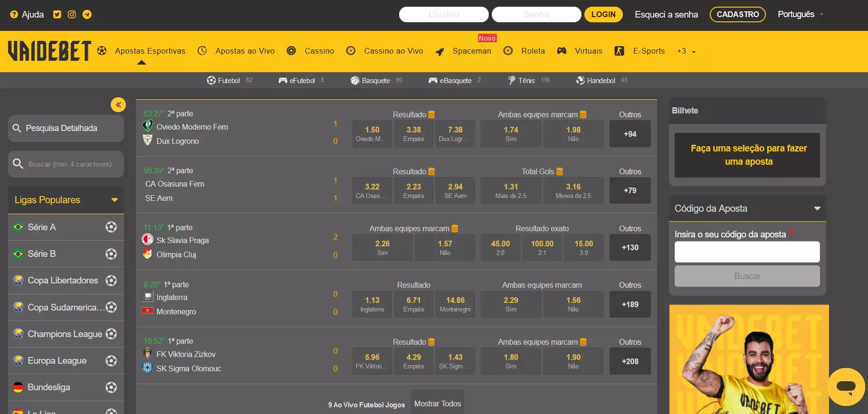Go to Apostas ao Vivo section
Viewport: 868px width, 414px height.
point(245,51)
